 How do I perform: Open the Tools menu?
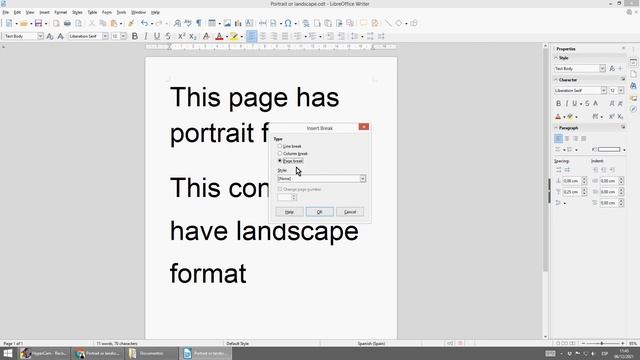click(121, 13)
